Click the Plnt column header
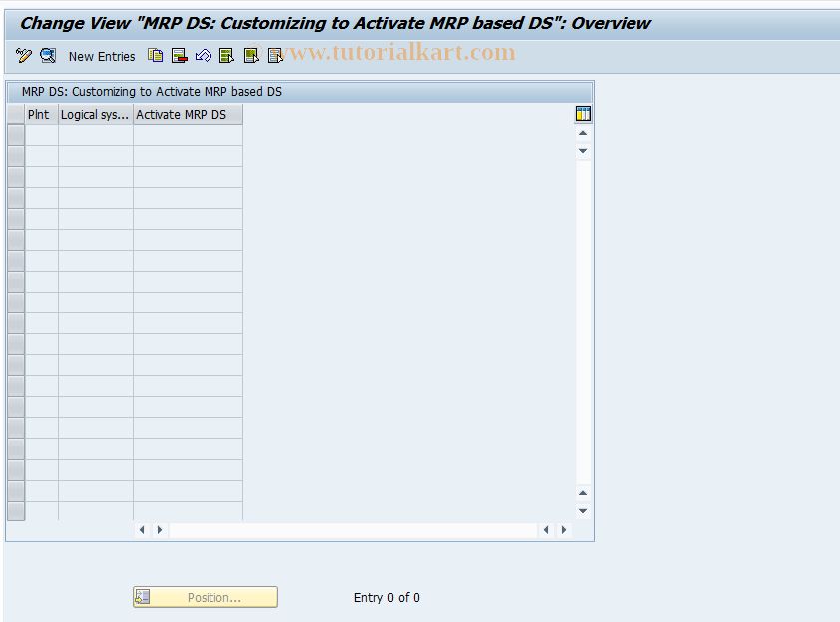The image size is (840, 622). coord(41,114)
